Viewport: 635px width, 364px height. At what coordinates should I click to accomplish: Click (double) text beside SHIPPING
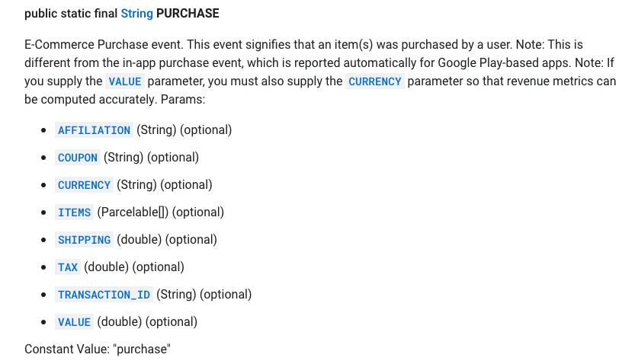click(140, 239)
